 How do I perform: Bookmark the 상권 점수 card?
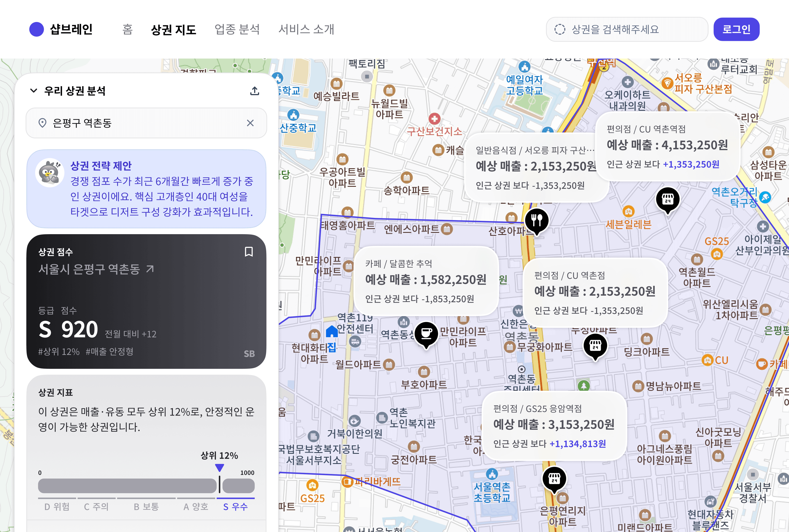coord(249,252)
